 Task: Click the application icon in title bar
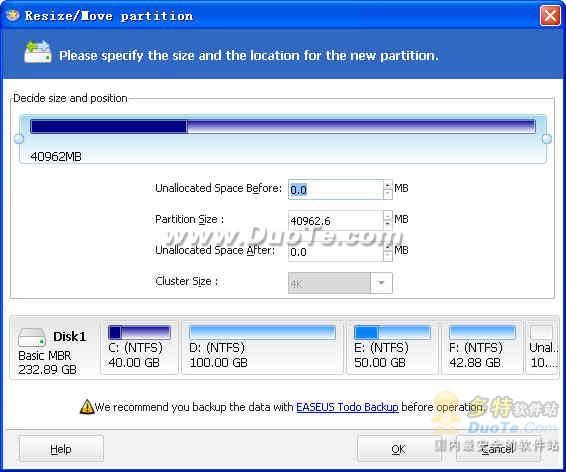coord(13,16)
